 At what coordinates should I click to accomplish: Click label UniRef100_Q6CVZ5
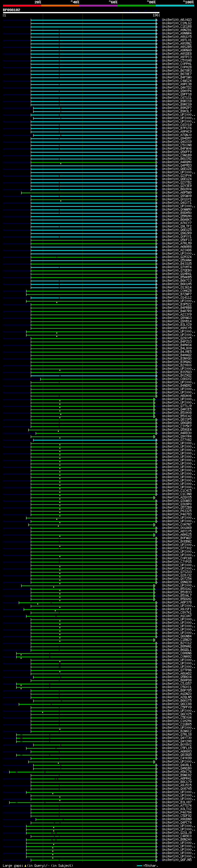[x=176, y=714]
